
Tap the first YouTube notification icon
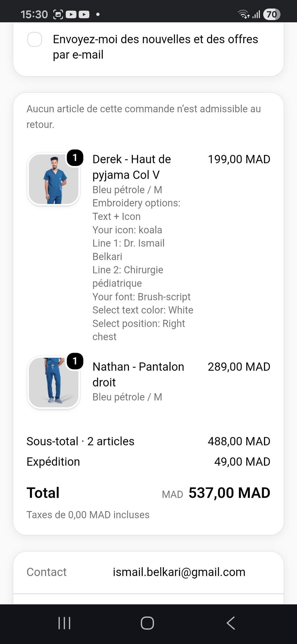pos(71,14)
